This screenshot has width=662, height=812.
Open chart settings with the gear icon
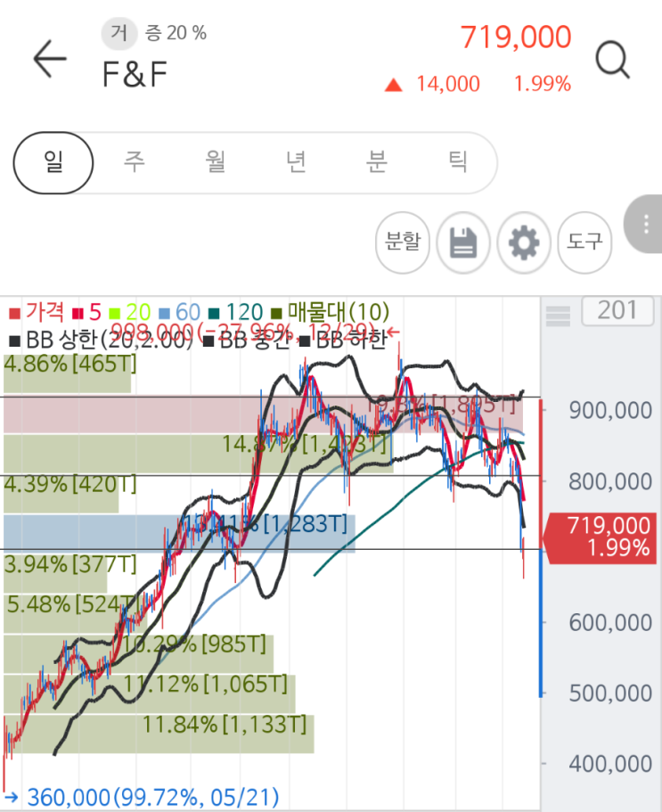tap(523, 242)
